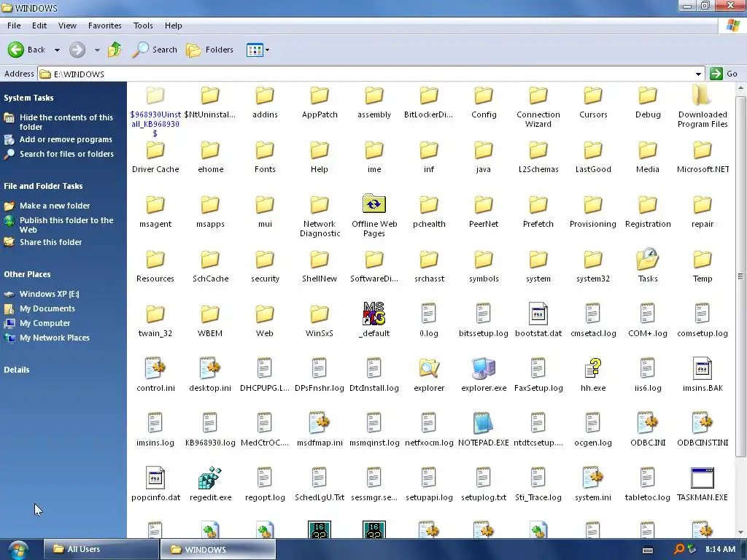Go up one folder level
The width and height of the screenshot is (747, 560).
(115, 50)
